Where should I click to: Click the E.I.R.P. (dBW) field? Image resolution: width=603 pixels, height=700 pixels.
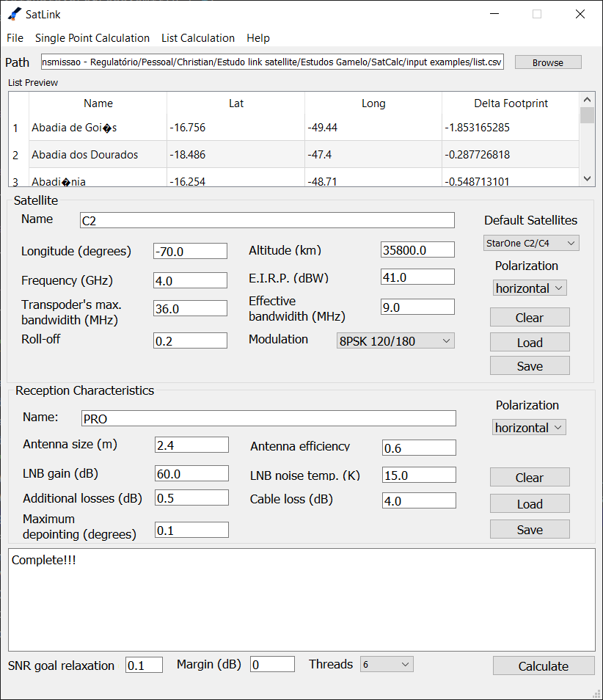pos(417,277)
